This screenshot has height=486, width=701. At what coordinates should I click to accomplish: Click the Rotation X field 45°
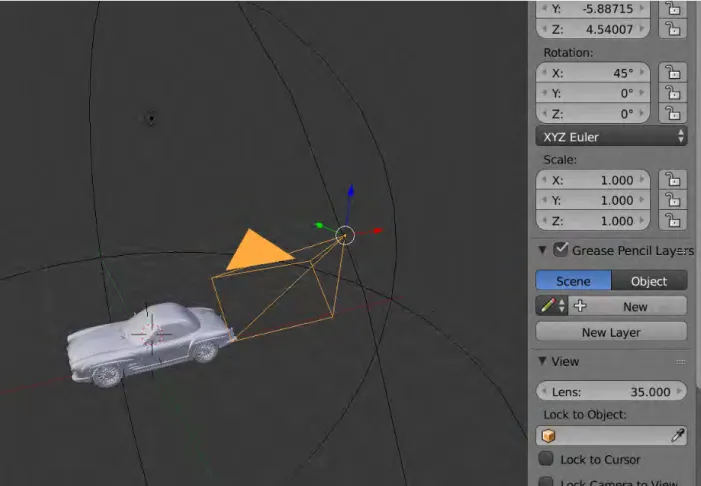[593, 72]
